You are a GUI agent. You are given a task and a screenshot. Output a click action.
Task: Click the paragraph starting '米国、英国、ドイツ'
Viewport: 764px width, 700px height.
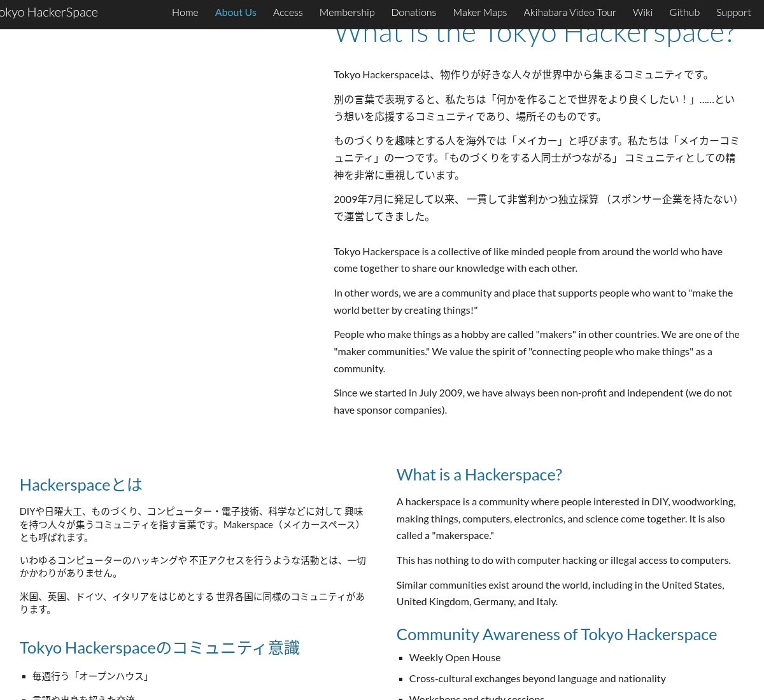coord(192,603)
